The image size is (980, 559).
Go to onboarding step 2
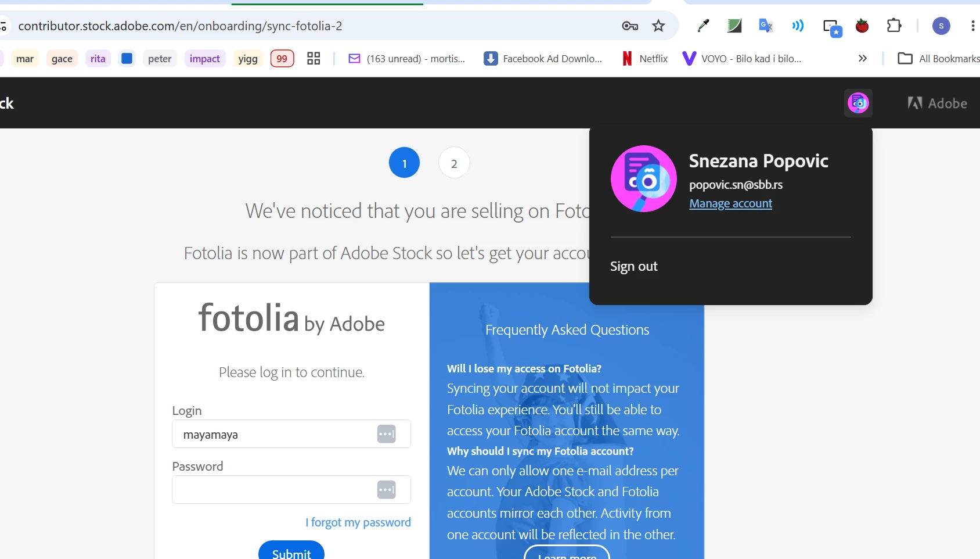tap(454, 163)
